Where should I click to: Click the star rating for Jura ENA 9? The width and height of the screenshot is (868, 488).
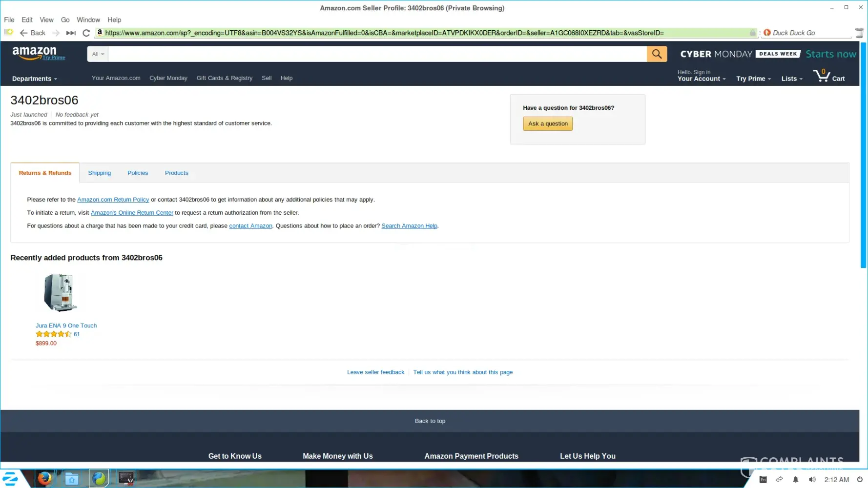click(54, 334)
